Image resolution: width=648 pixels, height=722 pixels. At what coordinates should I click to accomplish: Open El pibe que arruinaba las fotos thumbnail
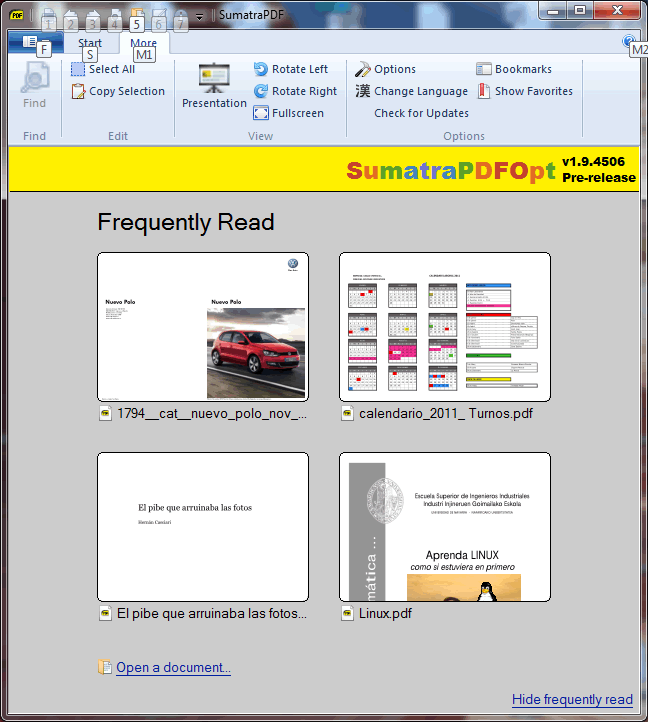click(203, 527)
